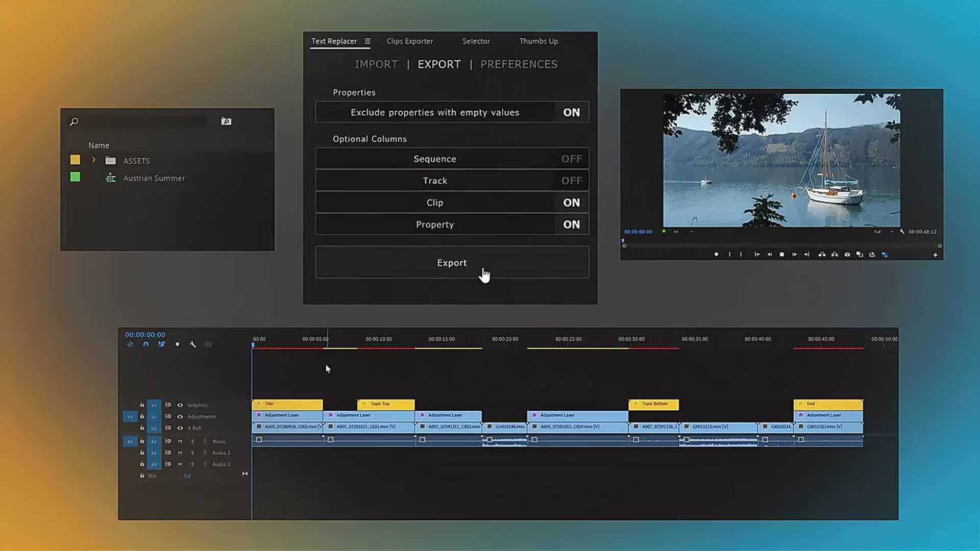980x551 pixels.
Task: Click the Go to In point icon
Action: [757, 255]
